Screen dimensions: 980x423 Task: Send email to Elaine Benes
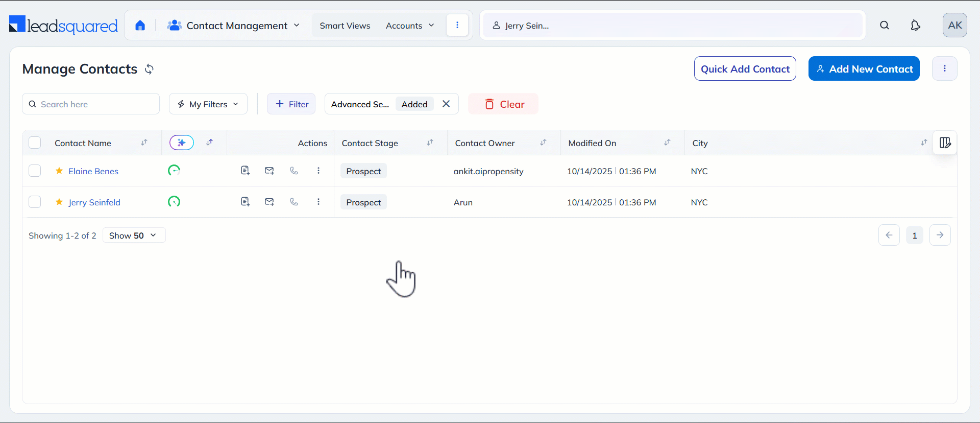269,171
